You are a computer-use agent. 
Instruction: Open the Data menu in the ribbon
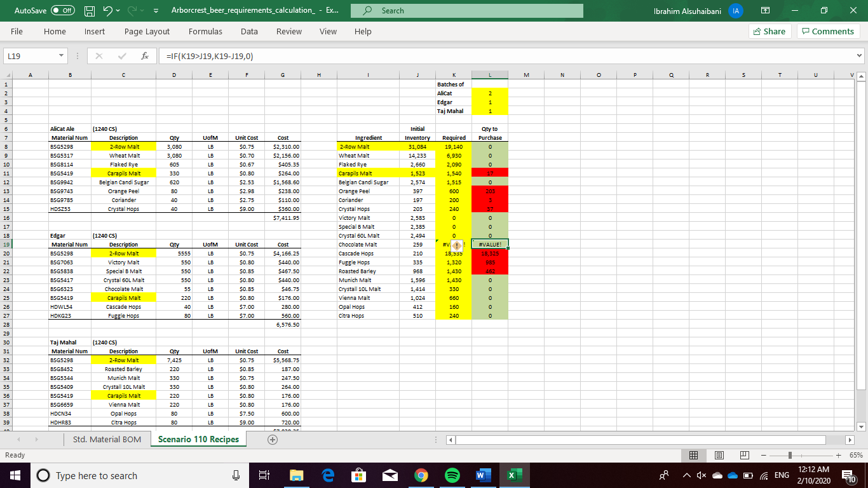[249, 30]
